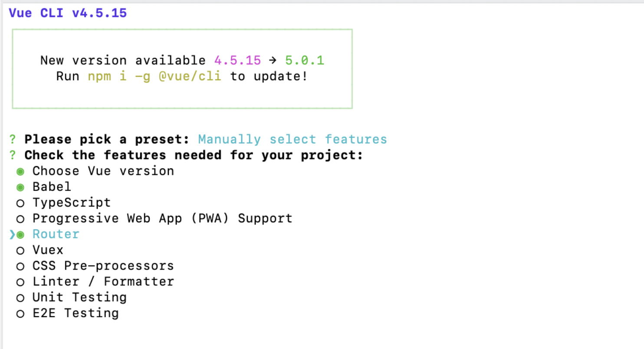
Task: Check the CSS Pre-processors circle
Action: 20,266
